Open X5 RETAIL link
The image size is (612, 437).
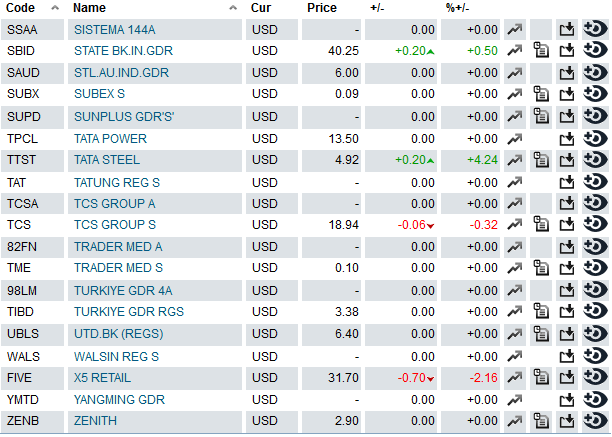(x=102, y=378)
